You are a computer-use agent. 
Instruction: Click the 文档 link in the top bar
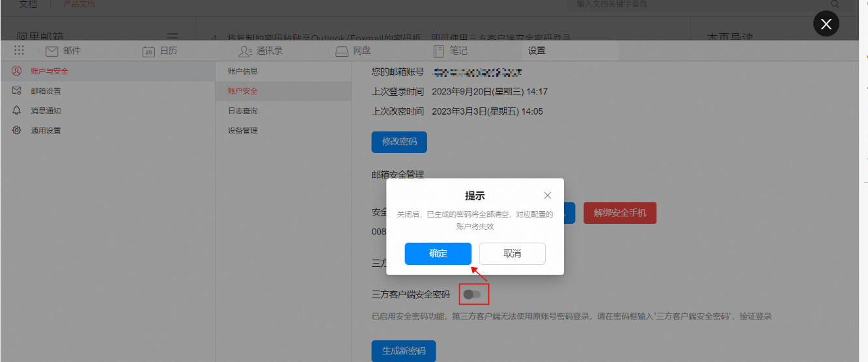(x=28, y=4)
